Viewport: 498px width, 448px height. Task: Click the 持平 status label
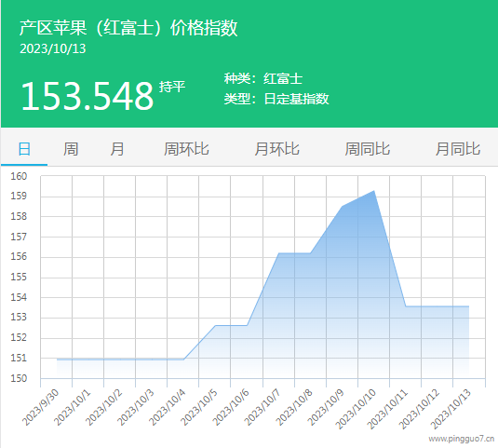pyautogui.click(x=172, y=87)
